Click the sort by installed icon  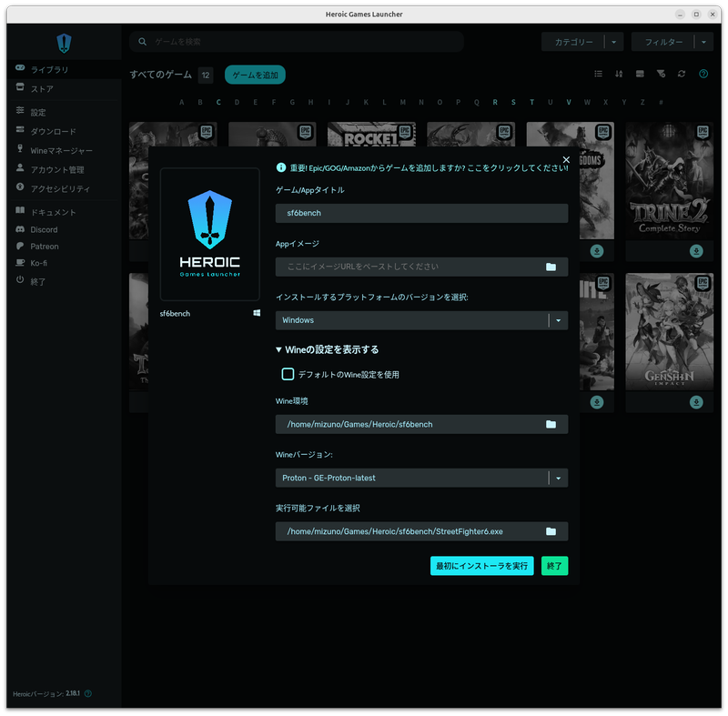[x=640, y=74]
